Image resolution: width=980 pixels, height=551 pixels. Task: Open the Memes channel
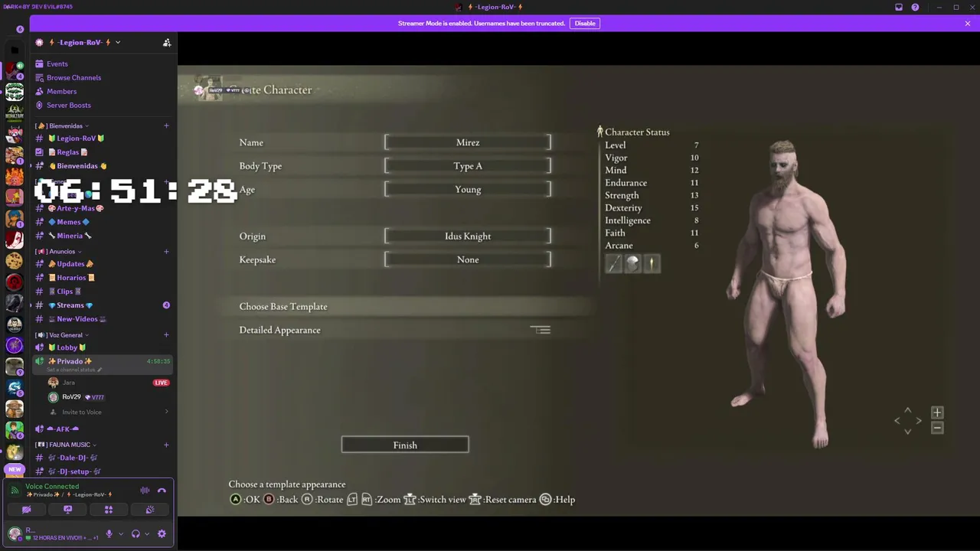coord(69,222)
